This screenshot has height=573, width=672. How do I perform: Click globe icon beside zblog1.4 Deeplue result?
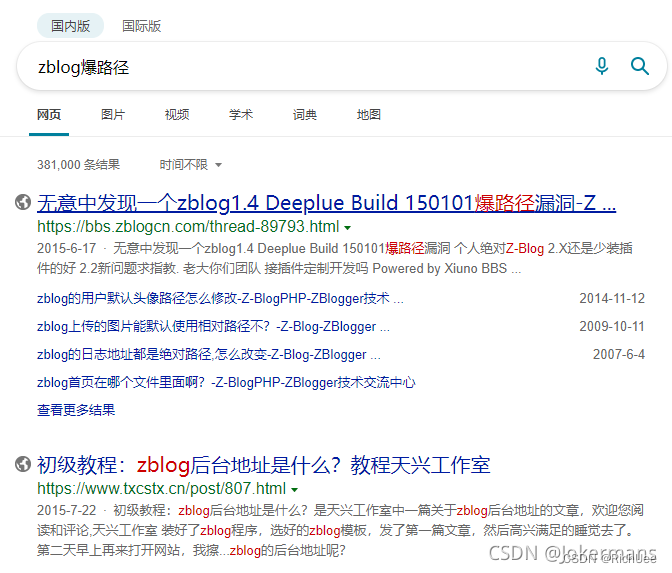point(23,202)
